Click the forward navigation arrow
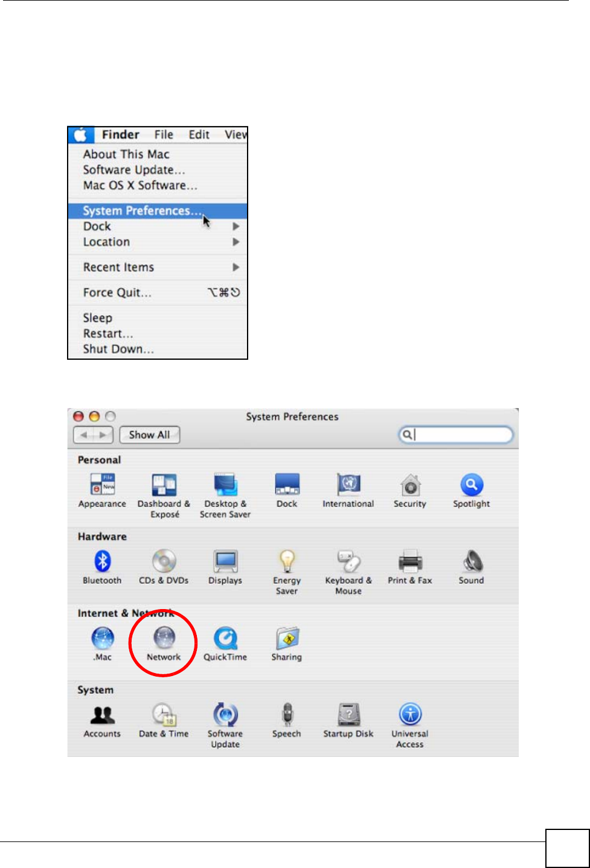Image resolution: width=590 pixels, height=868 pixels. click(104, 435)
